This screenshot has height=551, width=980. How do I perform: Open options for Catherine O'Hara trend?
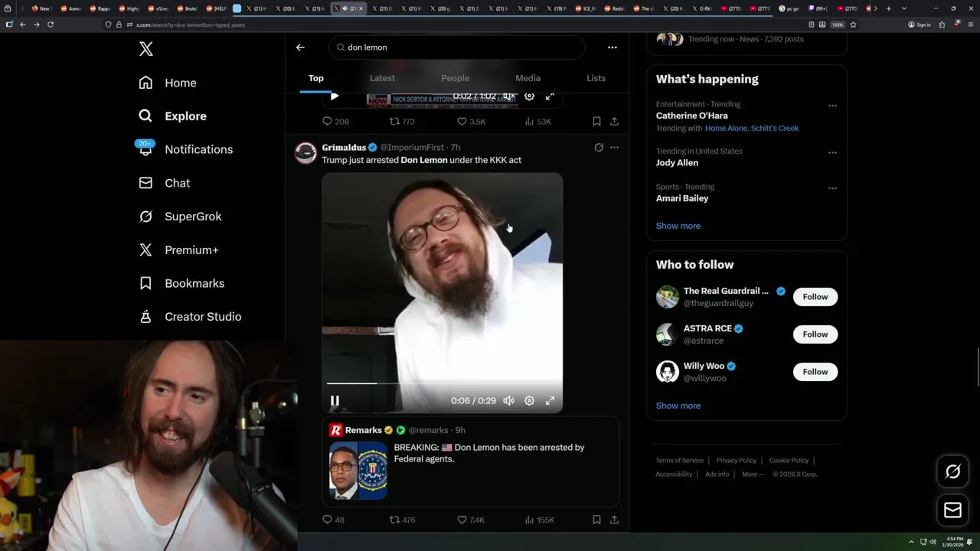pos(832,106)
